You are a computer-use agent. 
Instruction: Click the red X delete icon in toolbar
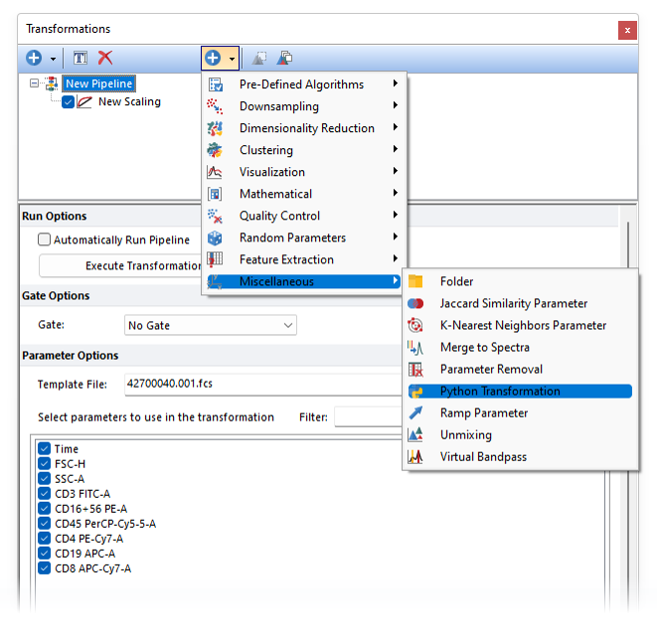coord(105,59)
